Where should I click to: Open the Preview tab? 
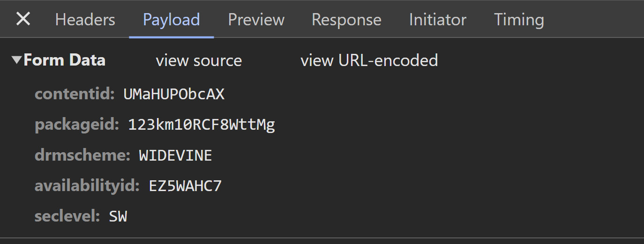point(256,20)
